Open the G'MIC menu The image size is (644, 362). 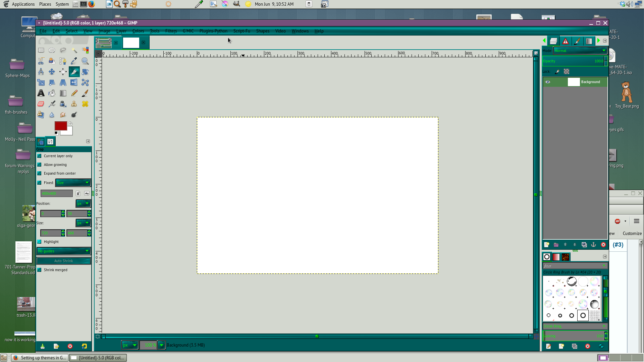pyautogui.click(x=188, y=31)
